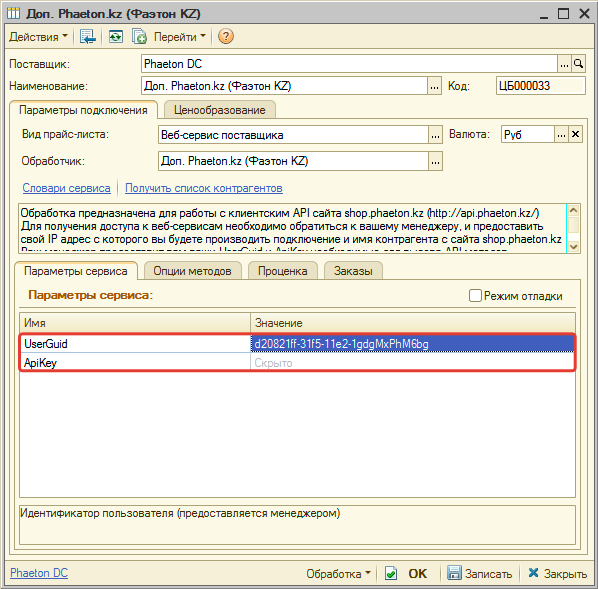Image resolution: width=598 pixels, height=589 pixels.
Task: Open the Словари сервиса link
Action: tap(66, 188)
